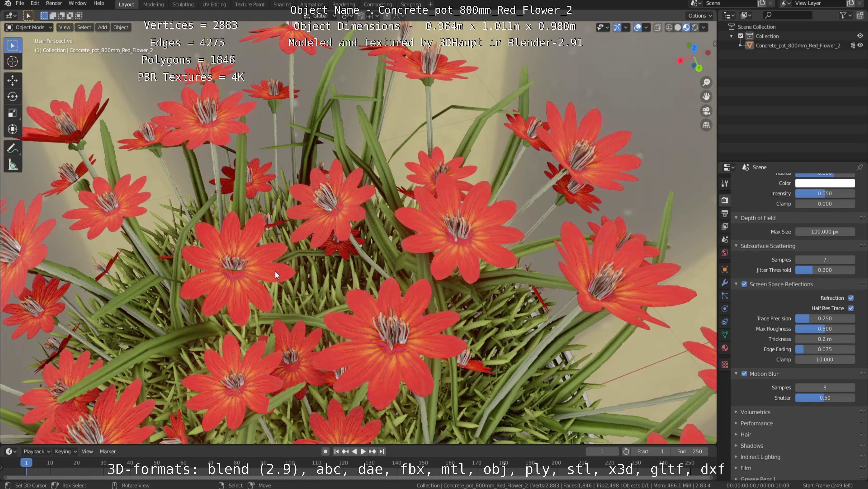Click the View menu in viewport header
Image resolution: width=868 pixels, height=489 pixels.
[x=64, y=27]
